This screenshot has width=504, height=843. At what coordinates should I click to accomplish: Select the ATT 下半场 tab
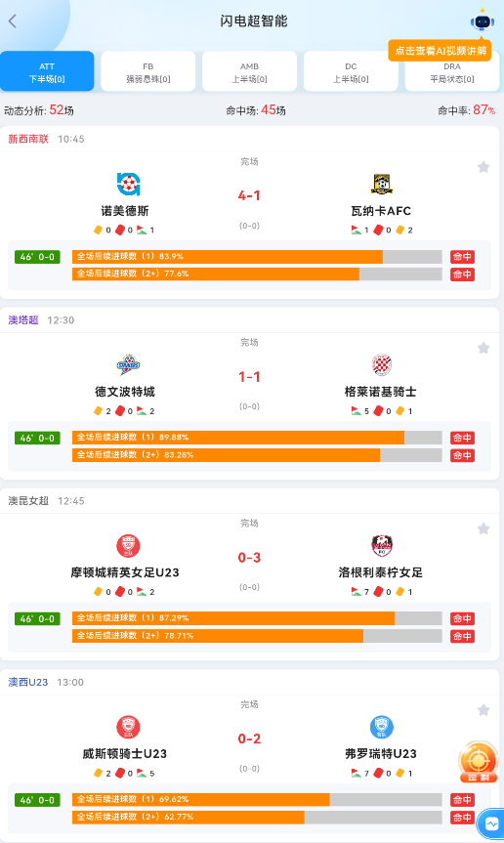[x=47, y=71]
